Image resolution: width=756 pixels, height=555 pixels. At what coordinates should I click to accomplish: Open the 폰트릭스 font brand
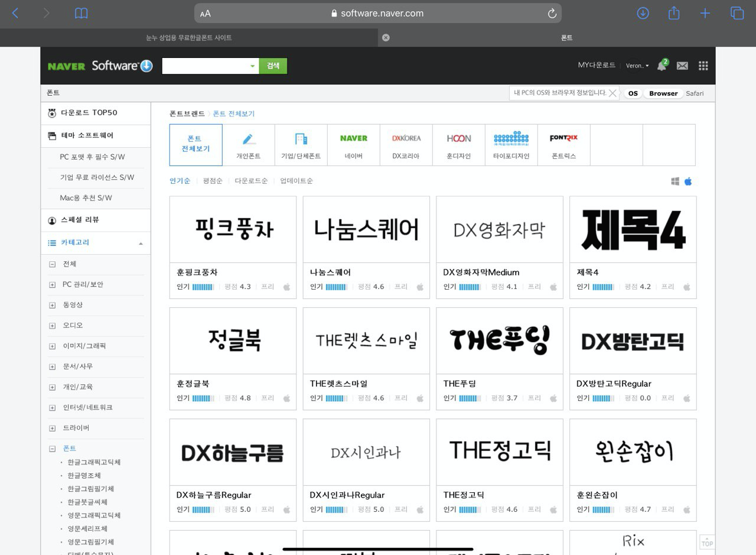564,145
